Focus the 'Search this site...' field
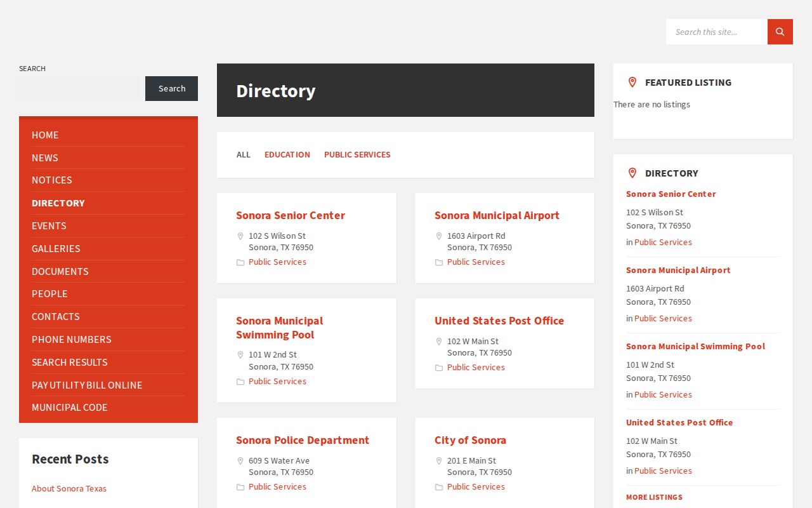 pos(717,32)
